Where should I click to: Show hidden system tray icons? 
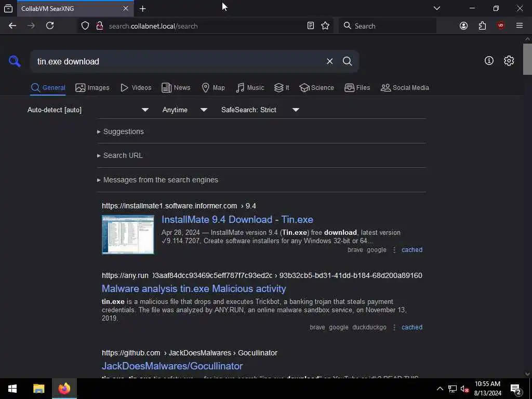(x=440, y=389)
